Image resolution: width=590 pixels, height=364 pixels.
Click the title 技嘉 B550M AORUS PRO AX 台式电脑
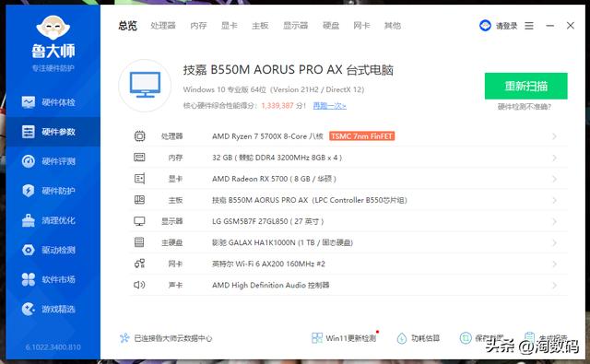[x=289, y=70]
